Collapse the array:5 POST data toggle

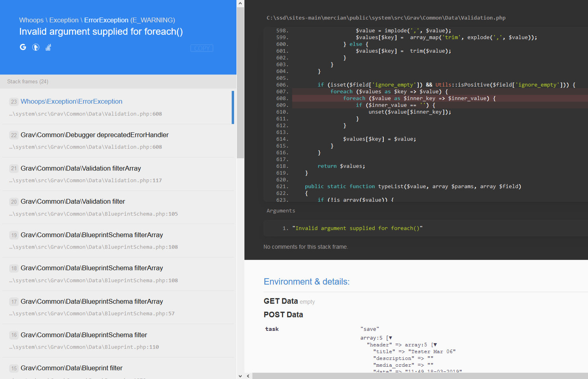tap(390, 338)
